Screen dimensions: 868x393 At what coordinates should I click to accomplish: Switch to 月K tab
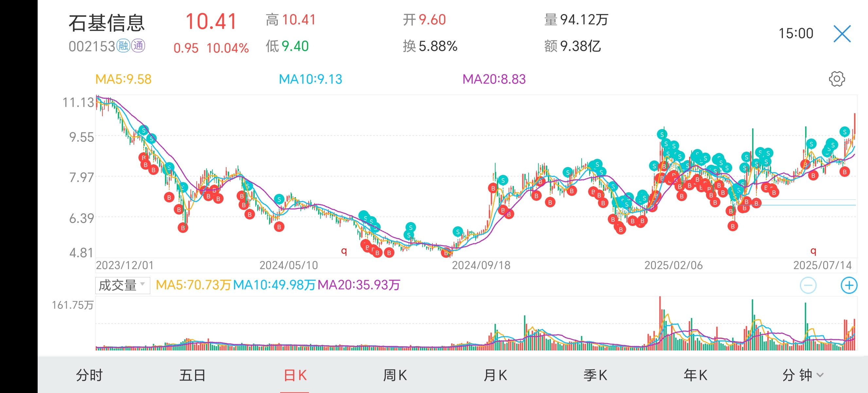[495, 375]
